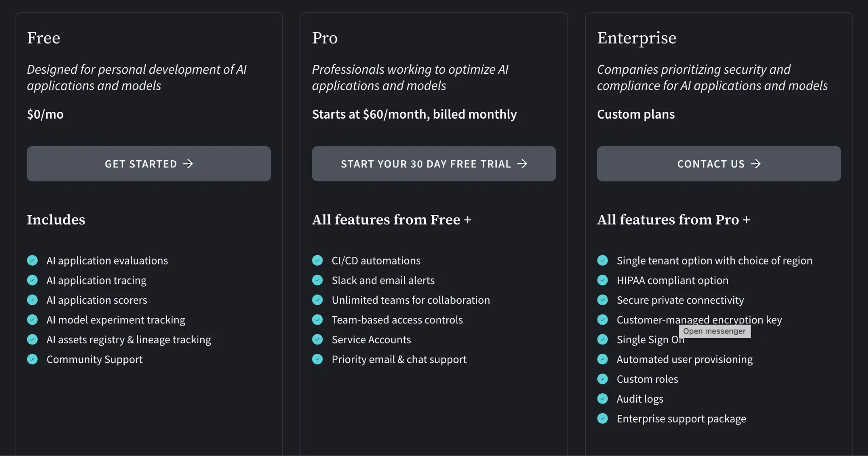Viewport: 868px width, 456px height.
Task: Click checkmark icon next to Service Accounts
Action: click(x=317, y=339)
